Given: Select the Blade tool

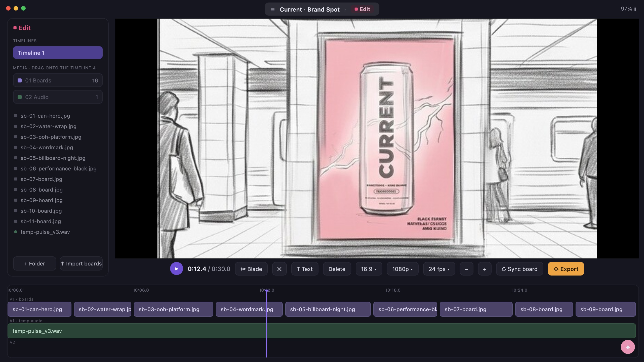Looking at the screenshot, I should point(251,269).
